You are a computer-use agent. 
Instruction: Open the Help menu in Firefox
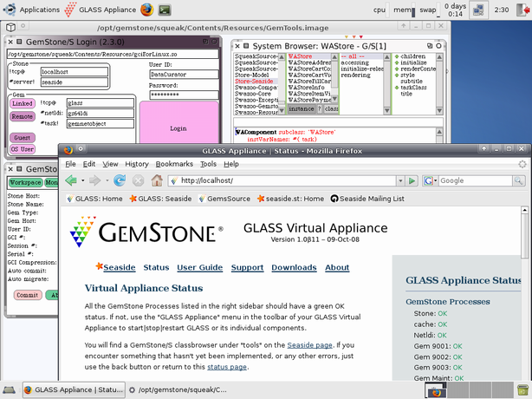231,164
